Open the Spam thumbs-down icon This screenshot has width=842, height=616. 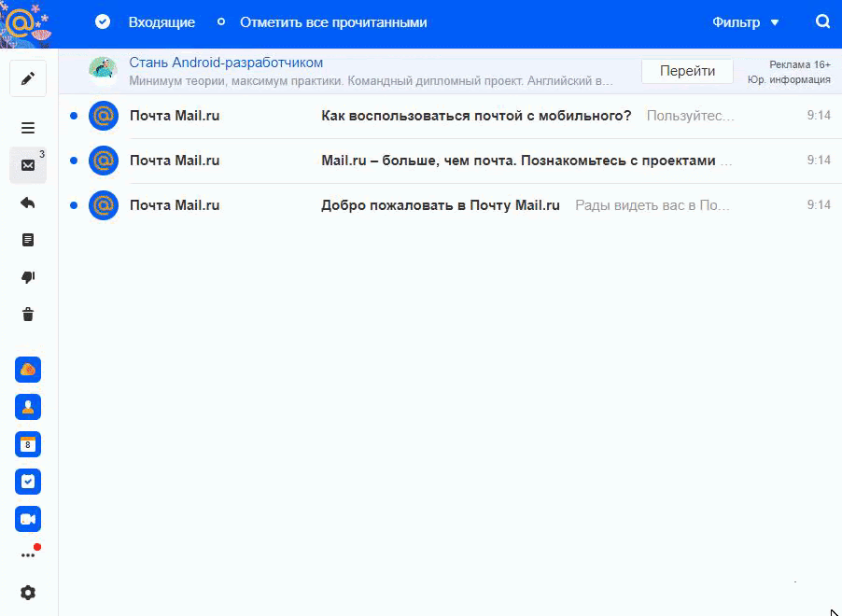pos(28,277)
